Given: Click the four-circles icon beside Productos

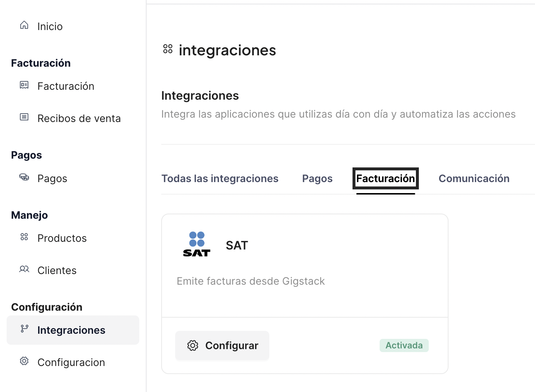Looking at the screenshot, I should 24,237.
